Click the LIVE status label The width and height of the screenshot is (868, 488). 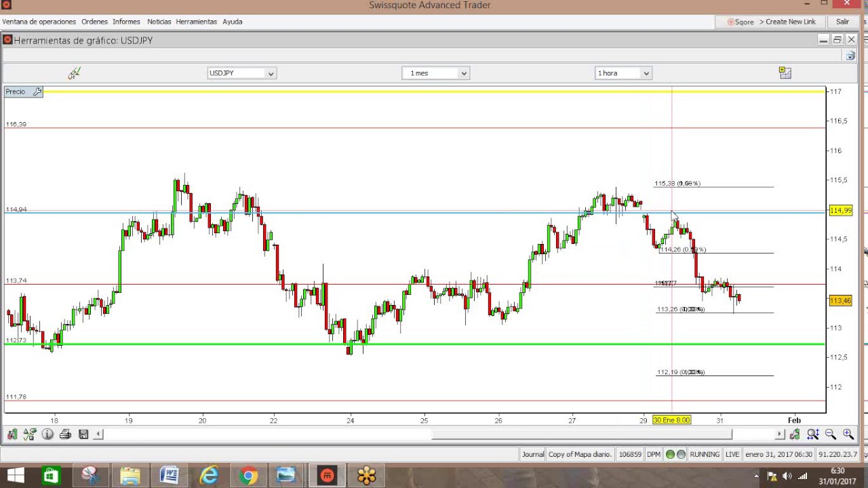pyautogui.click(x=732, y=454)
